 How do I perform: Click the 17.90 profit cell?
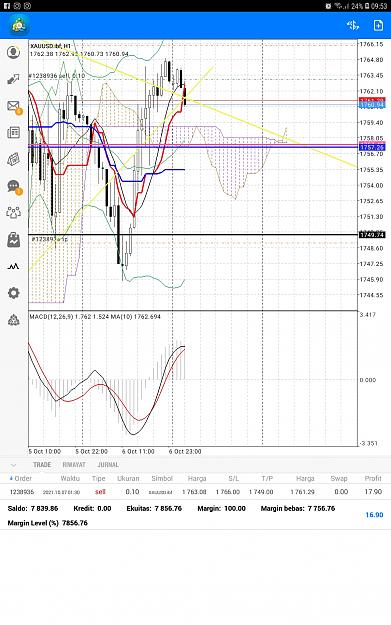[x=373, y=492]
